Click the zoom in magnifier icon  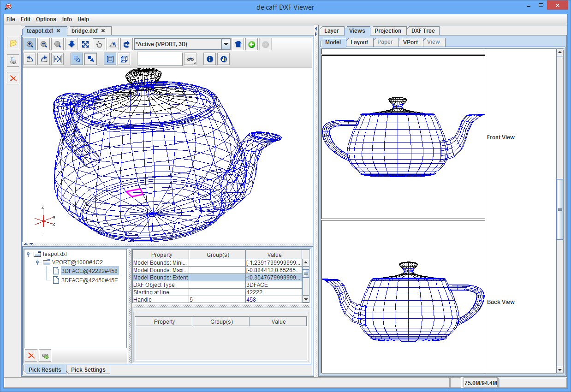30,44
